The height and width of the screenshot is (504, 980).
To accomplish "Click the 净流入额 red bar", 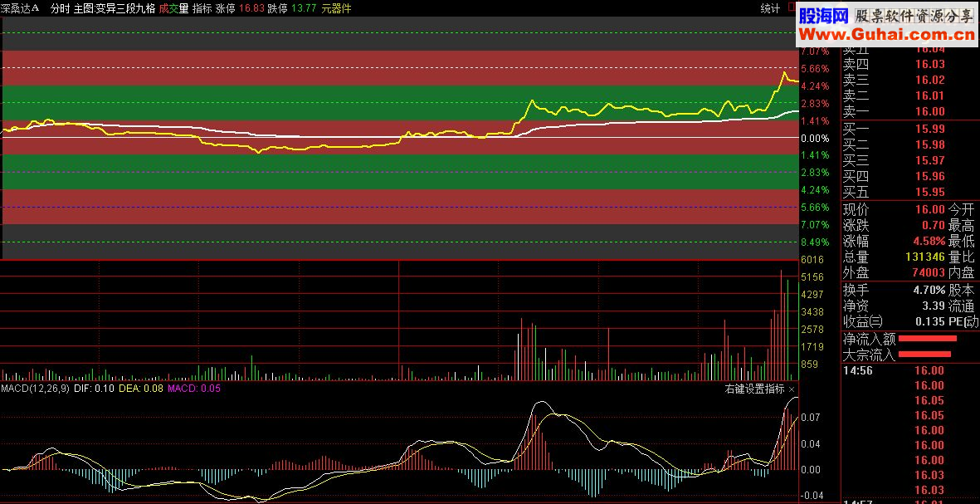I will pyautogui.click(x=928, y=338).
